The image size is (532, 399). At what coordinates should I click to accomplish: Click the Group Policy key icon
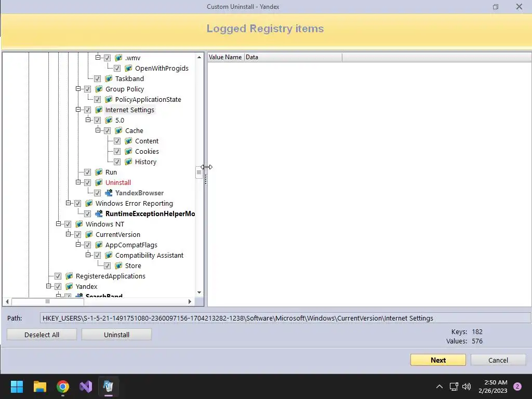click(99, 89)
